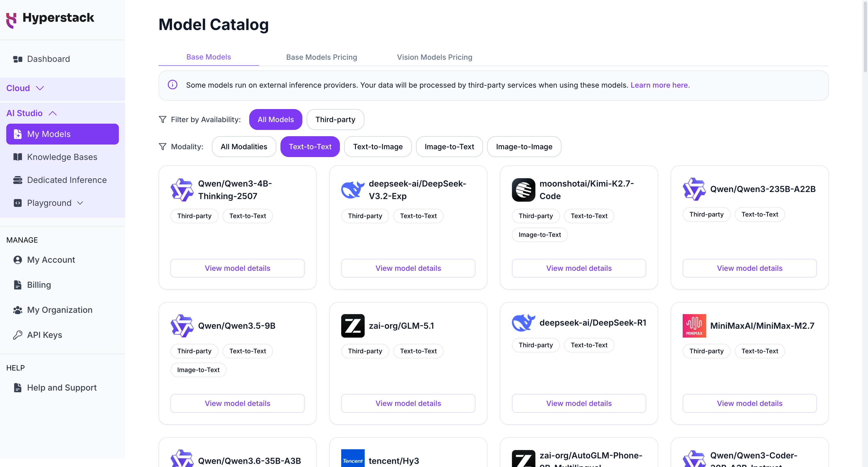Click the info icon in the notice banner

point(173,85)
